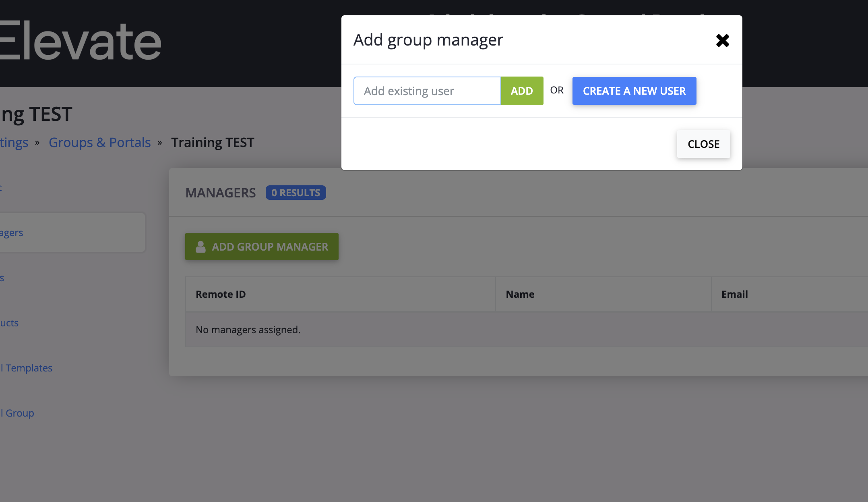Click the Remote ID column header
Screen dimensions: 868x502
tap(221, 294)
